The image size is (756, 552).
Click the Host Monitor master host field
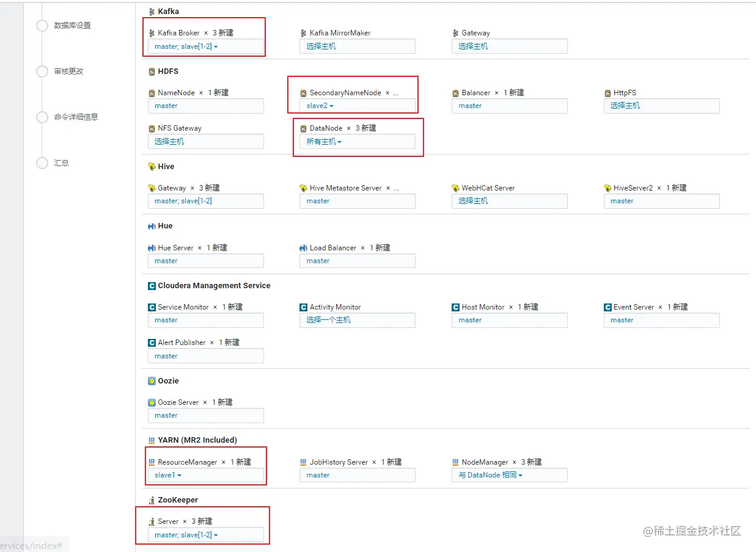(x=510, y=320)
